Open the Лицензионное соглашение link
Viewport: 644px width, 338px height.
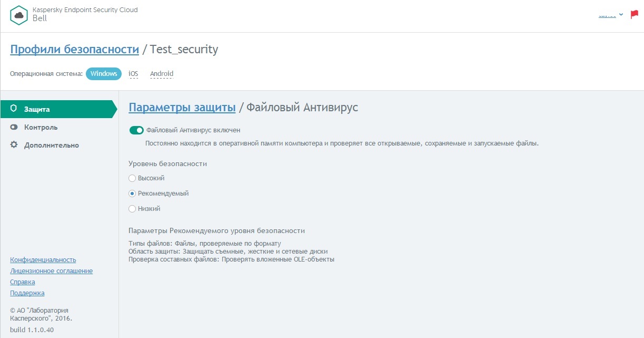click(x=51, y=271)
